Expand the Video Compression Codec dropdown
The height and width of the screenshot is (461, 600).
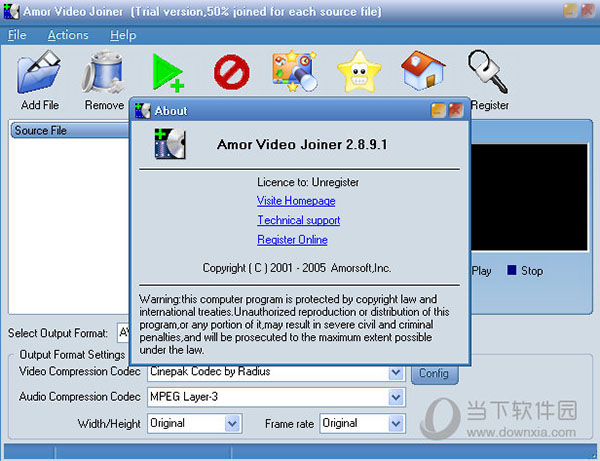tap(396, 372)
